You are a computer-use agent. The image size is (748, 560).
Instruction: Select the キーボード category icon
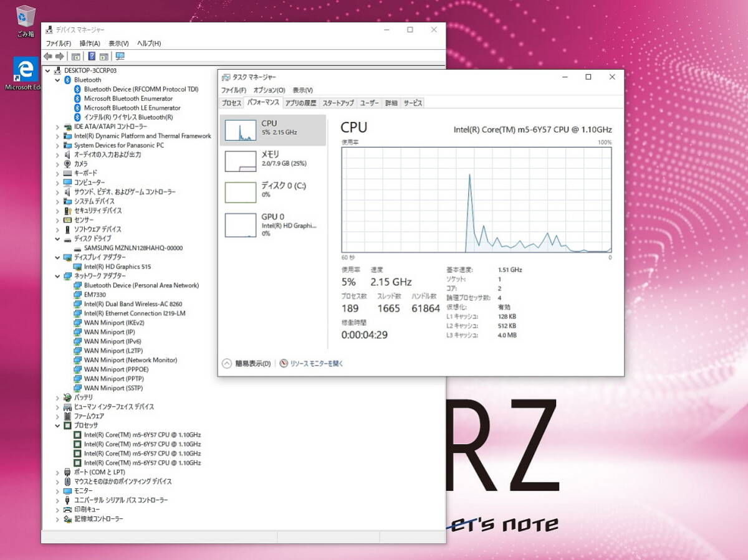pyautogui.click(x=68, y=173)
